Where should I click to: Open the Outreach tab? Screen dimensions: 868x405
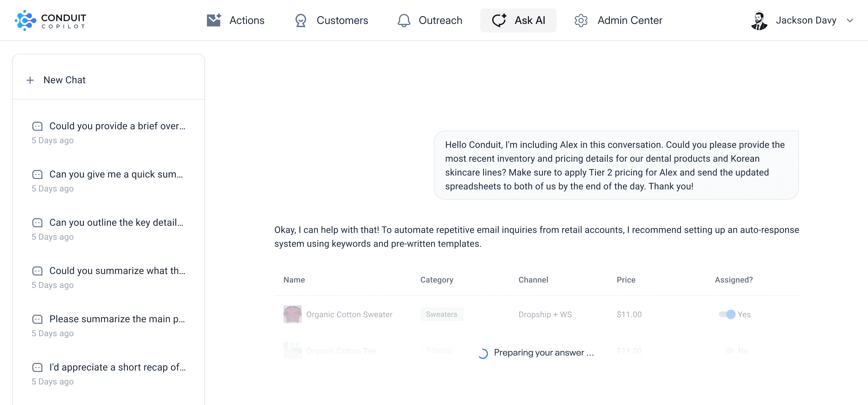440,20
